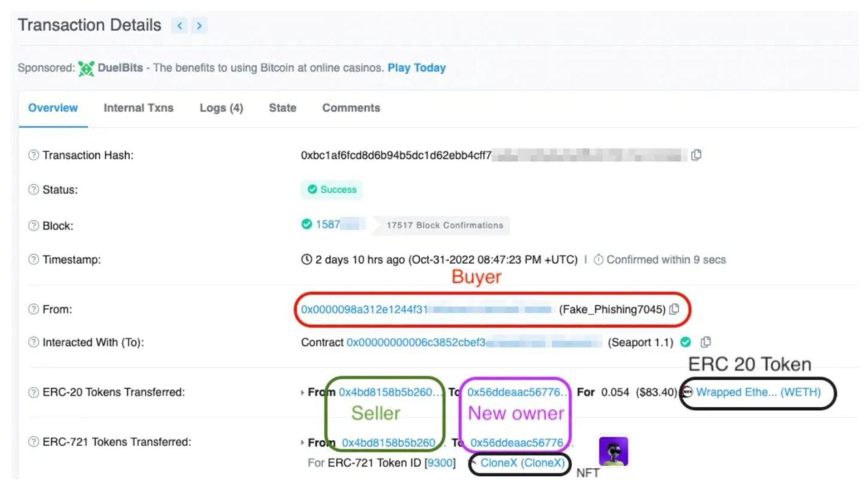Image resolution: width=868 pixels, height=498 pixels.
Task: Click the Timestamp help icon
Action: (x=33, y=259)
